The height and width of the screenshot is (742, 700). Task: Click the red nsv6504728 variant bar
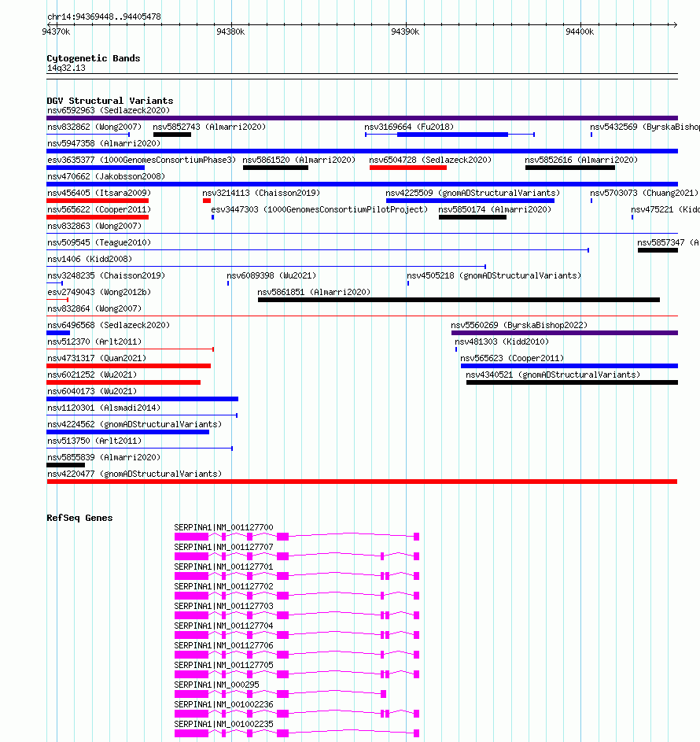(408, 168)
